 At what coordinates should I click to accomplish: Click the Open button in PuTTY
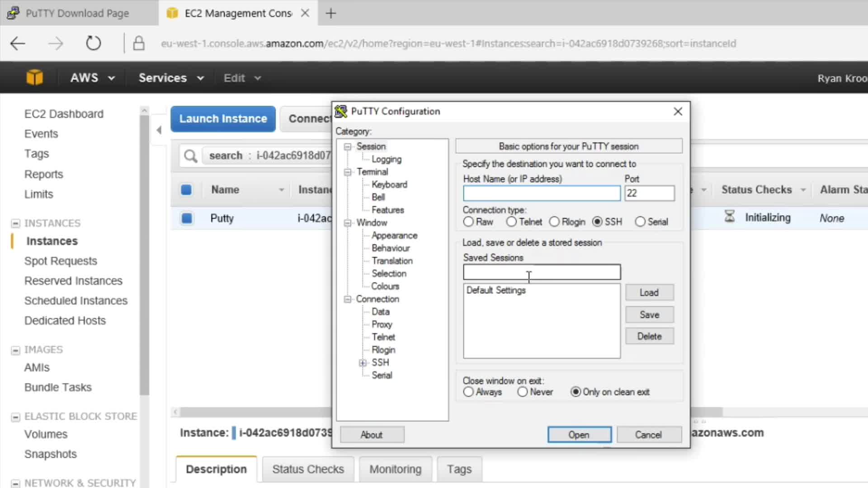(579, 435)
